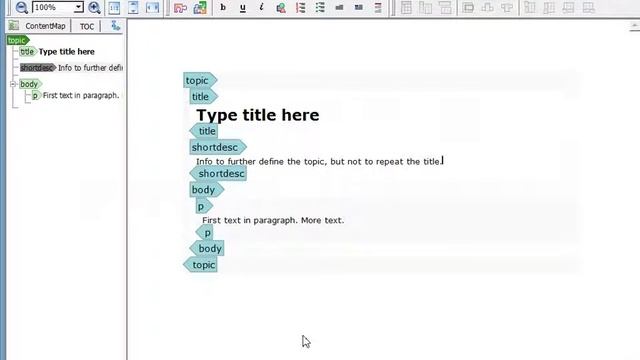Click 'Info to further defi' in tree

(x=90, y=68)
